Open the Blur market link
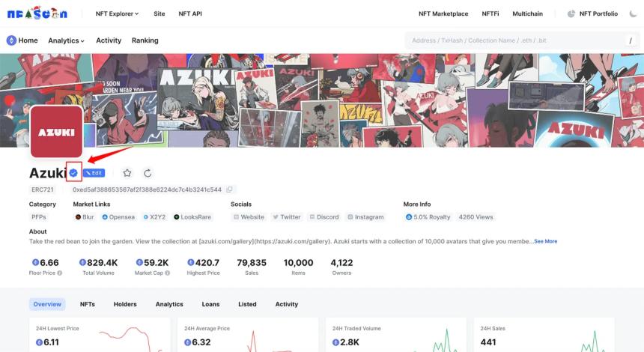644x352 pixels. pos(85,217)
